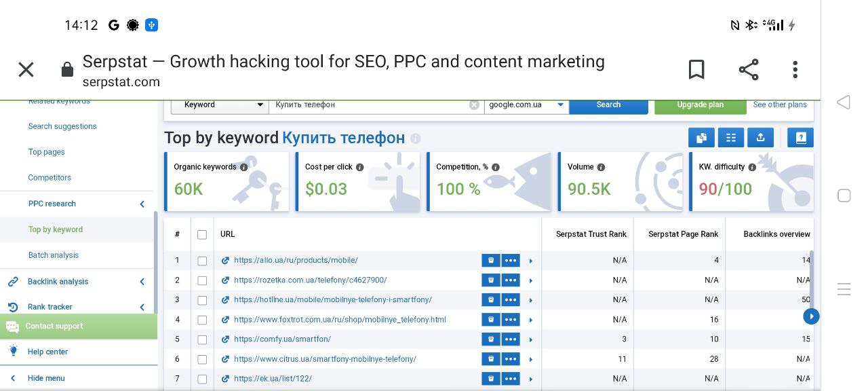Image resolution: width=868 pixels, height=391 pixels.
Task: Open three-dots actions for allo.ua row
Action: click(x=511, y=261)
